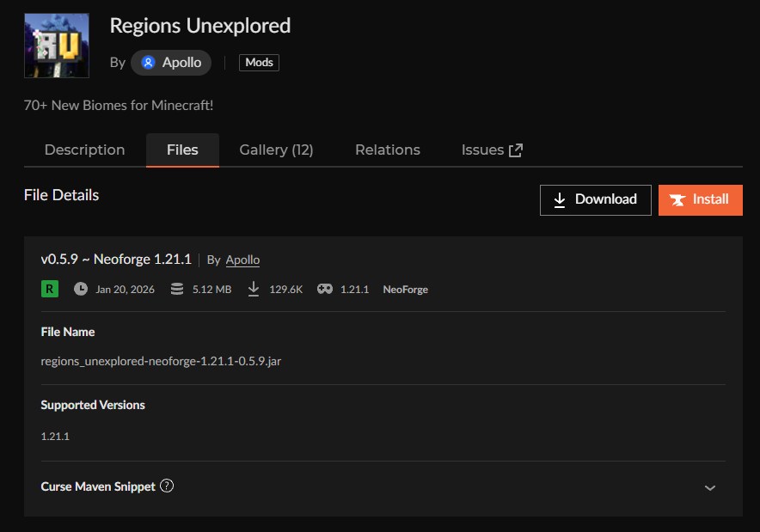Click the Regions Unexplored mod logo
Viewport: 760px width, 532px height.
56,46
